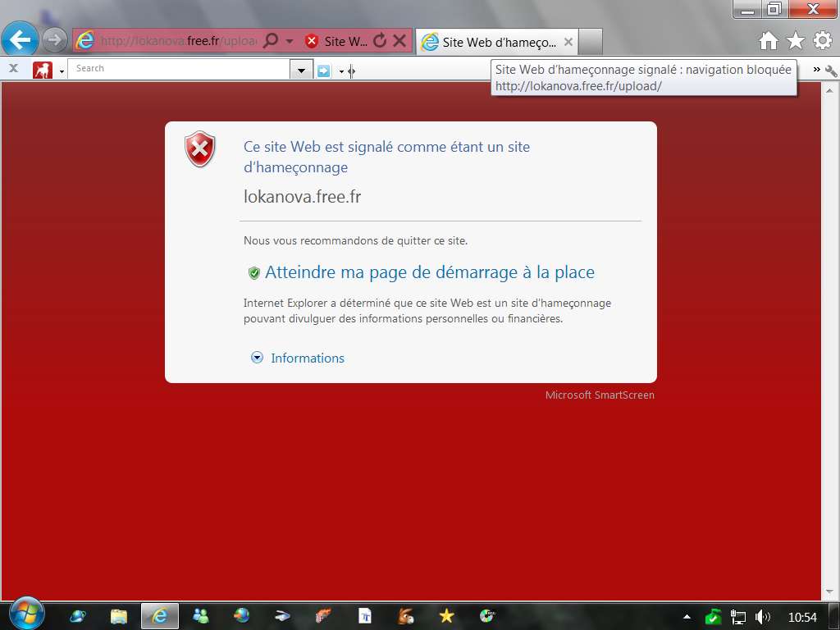Open the toolbar Search box dropdown arrow
The height and width of the screenshot is (630, 840).
coord(302,71)
